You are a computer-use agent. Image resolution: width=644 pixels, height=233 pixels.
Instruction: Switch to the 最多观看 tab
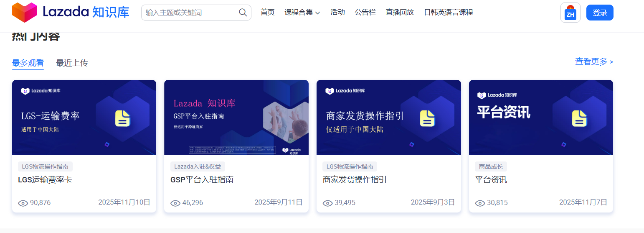pos(28,63)
